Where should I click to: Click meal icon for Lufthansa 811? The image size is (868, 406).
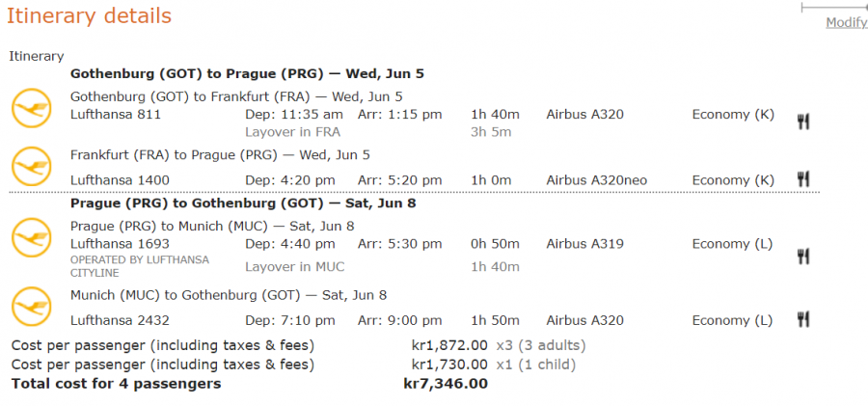(802, 121)
